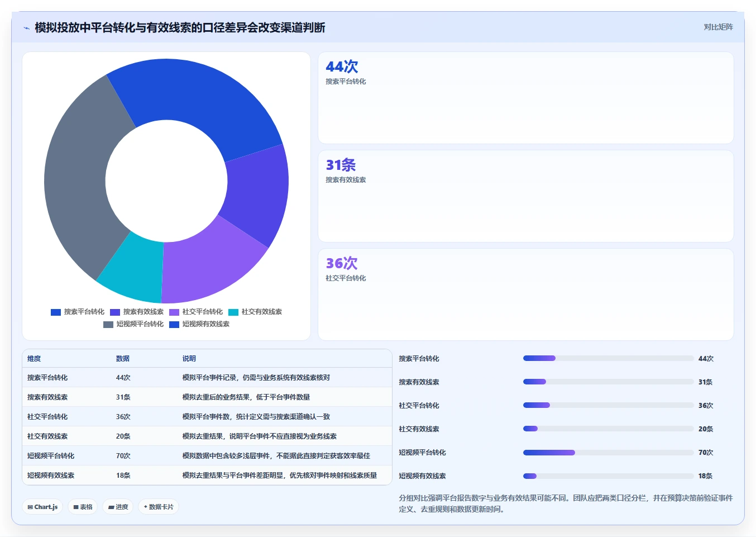Select the 短视频平台转化 table row name
The height and width of the screenshot is (537, 756).
(51, 456)
